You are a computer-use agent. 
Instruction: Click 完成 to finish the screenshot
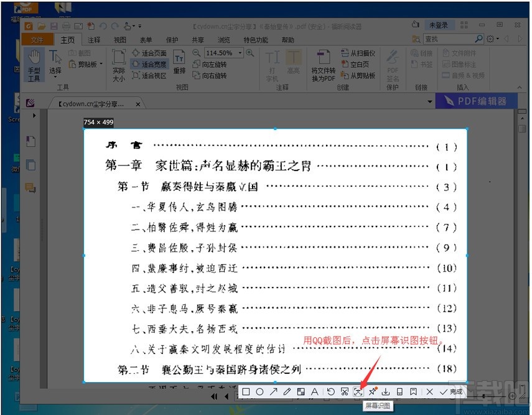click(x=449, y=391)
